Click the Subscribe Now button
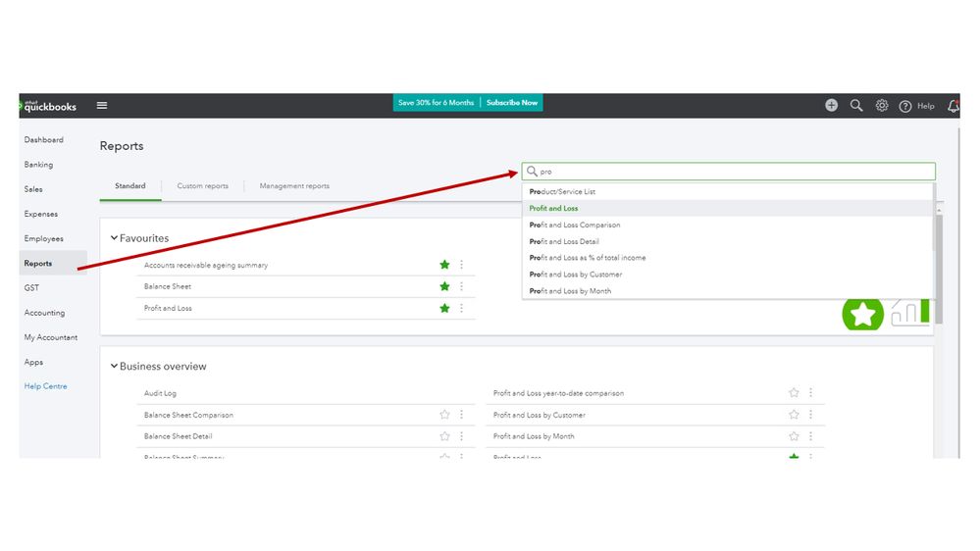980x551 pixels. click(512, 102)
